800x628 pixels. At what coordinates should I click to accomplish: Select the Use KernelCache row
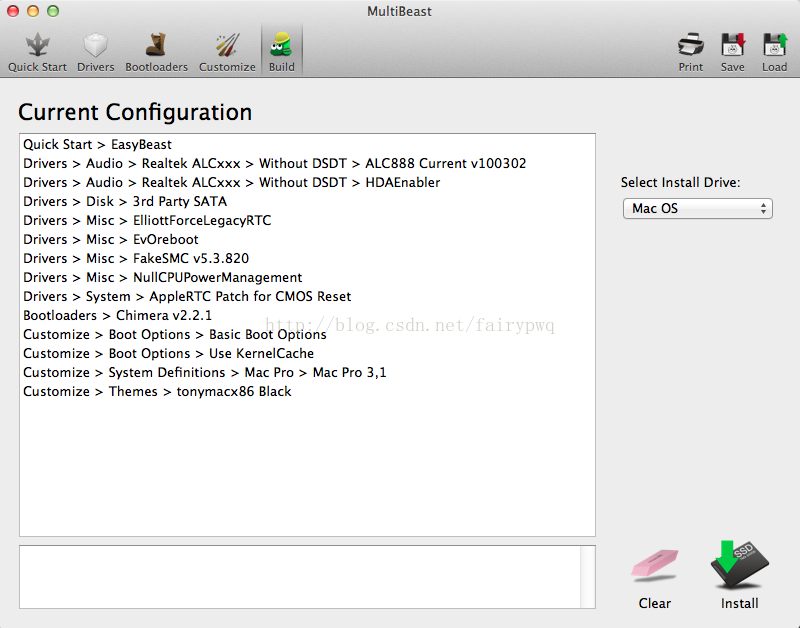(x=307, y=353)
